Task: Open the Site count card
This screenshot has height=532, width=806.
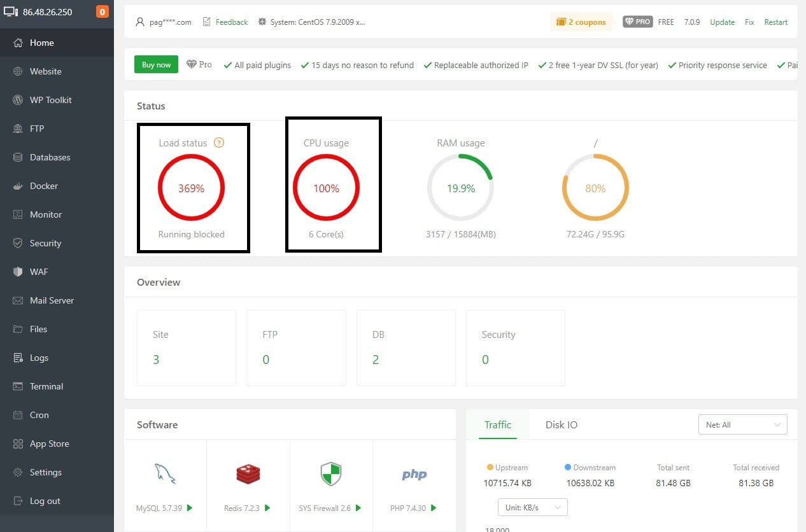Action: [x=186, y=347]
